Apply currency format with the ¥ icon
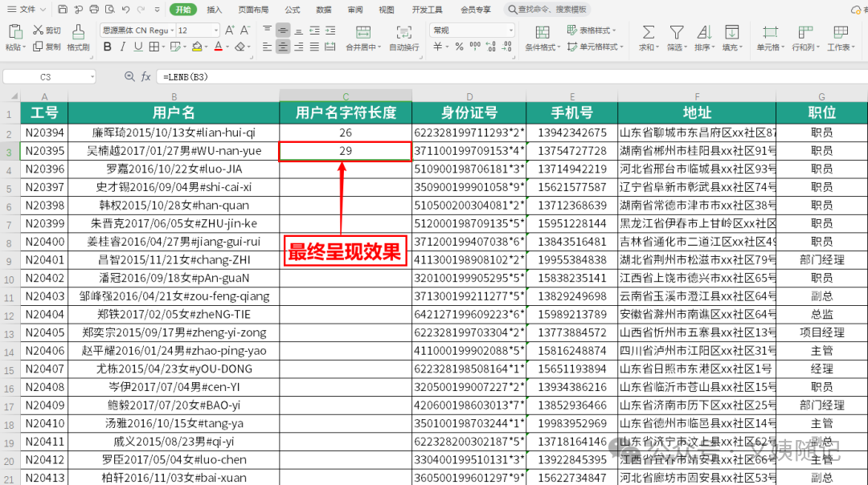 coord(438,47)
